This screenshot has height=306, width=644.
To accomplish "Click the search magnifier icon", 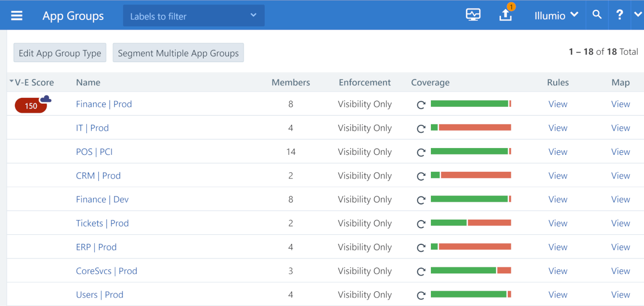I will click(x=597, y=15).
